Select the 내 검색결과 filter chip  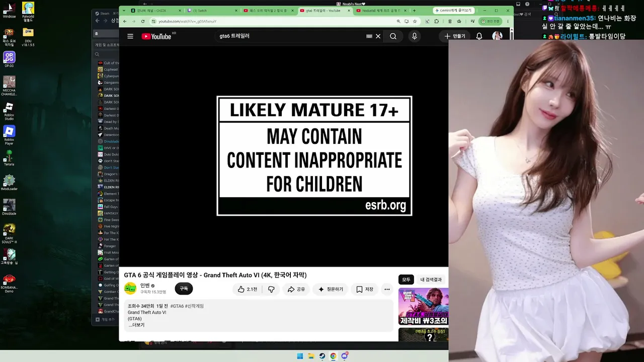[431, 280]
